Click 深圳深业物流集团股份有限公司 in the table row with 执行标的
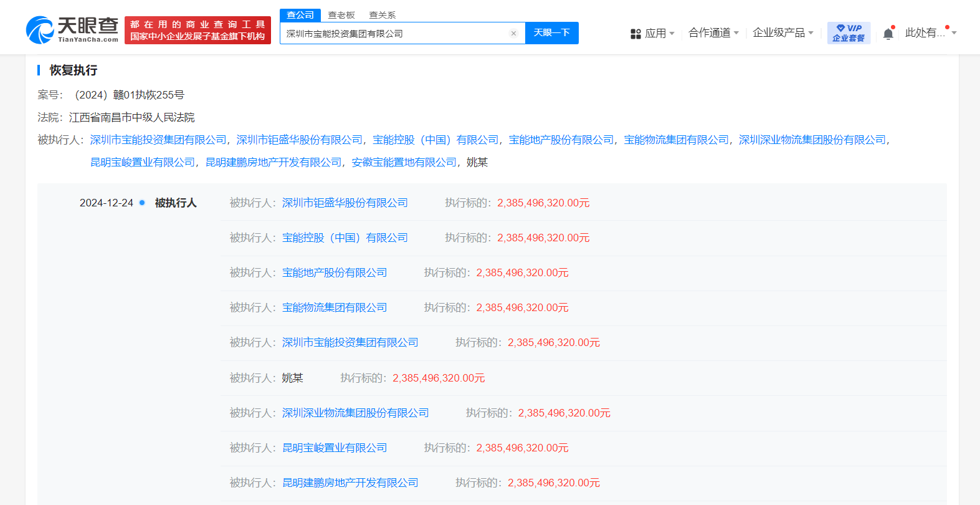980x505 pixels. (x=356, y=413)
